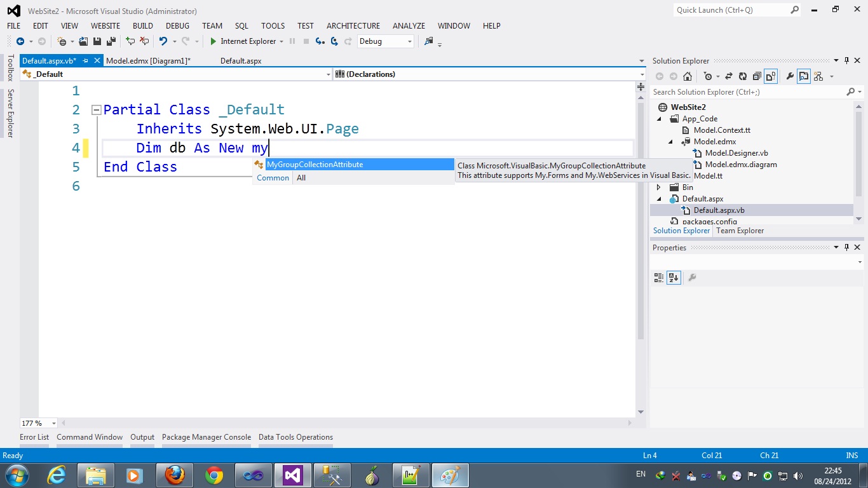Open Properties via the wrench icon

pos(790,76)
